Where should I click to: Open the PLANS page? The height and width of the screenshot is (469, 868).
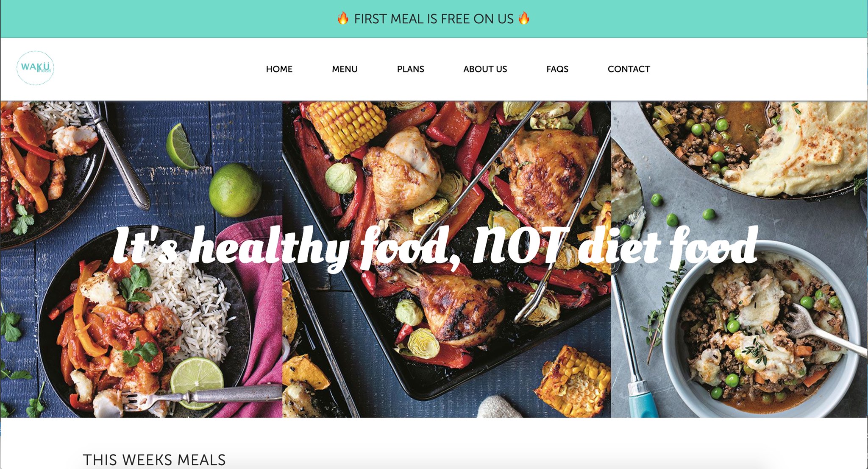[x=410, y=69]
